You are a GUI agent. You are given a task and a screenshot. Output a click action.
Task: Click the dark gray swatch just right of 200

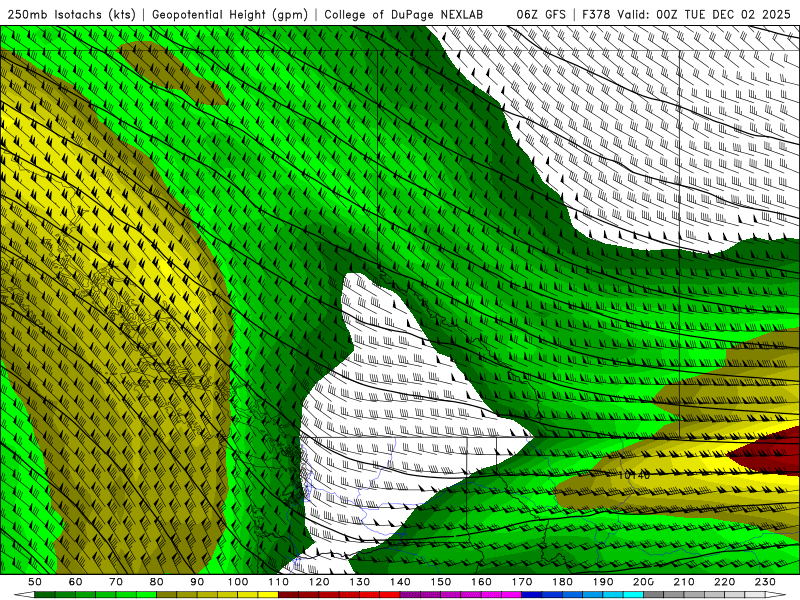point(654,595)
